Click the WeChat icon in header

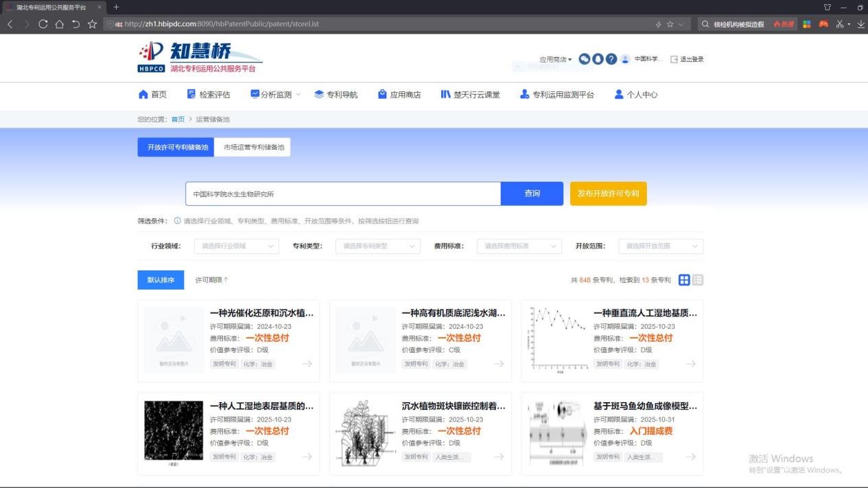[x=585, y=59]
